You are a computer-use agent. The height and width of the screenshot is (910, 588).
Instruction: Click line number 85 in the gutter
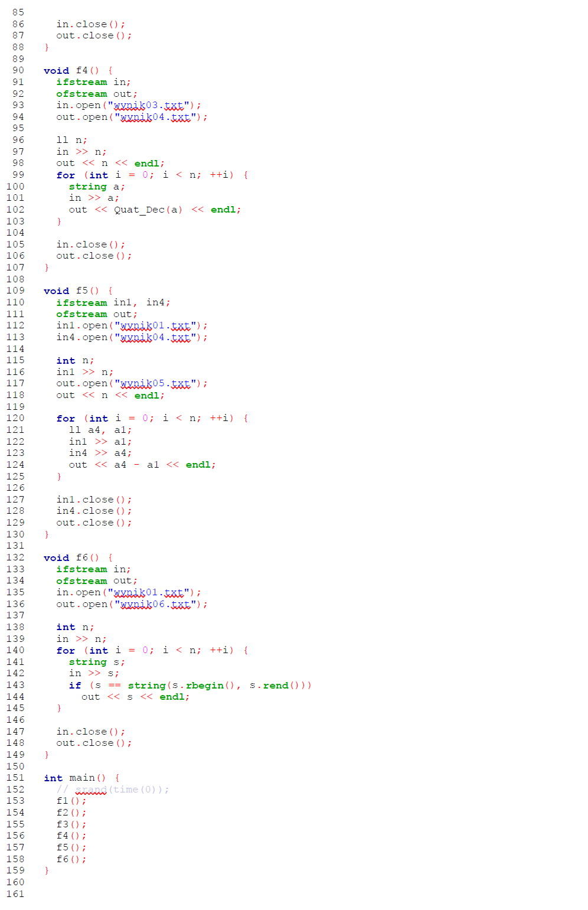click(18, 12)
